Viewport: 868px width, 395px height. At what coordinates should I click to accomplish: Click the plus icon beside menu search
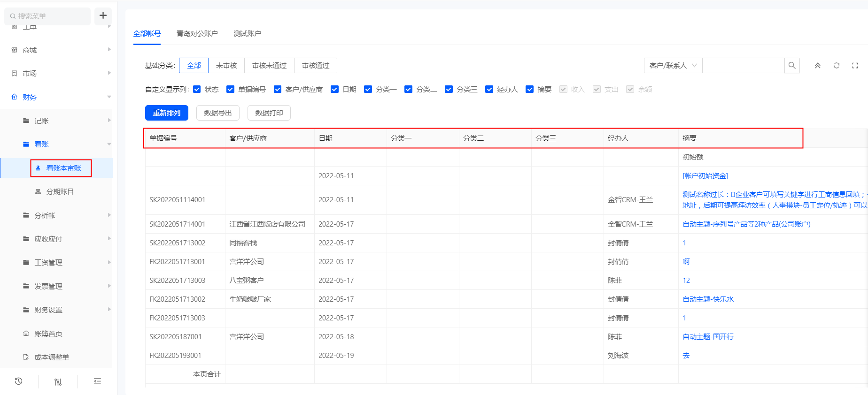103,15
